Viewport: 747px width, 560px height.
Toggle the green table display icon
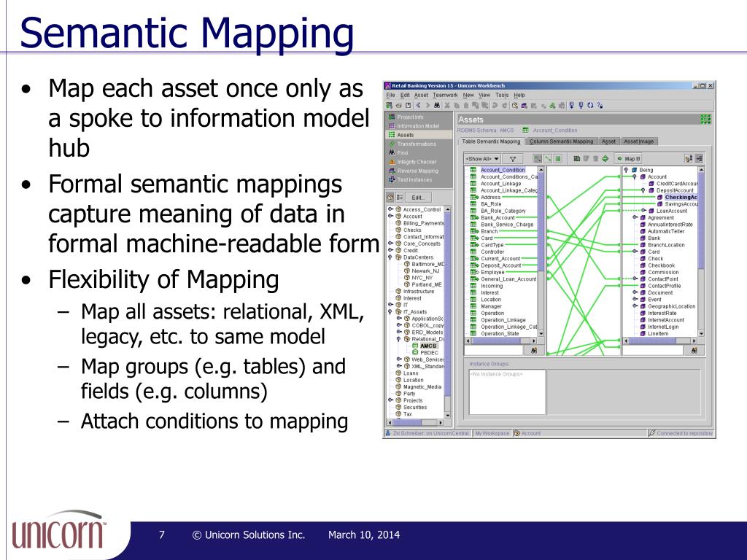[558, 158]
